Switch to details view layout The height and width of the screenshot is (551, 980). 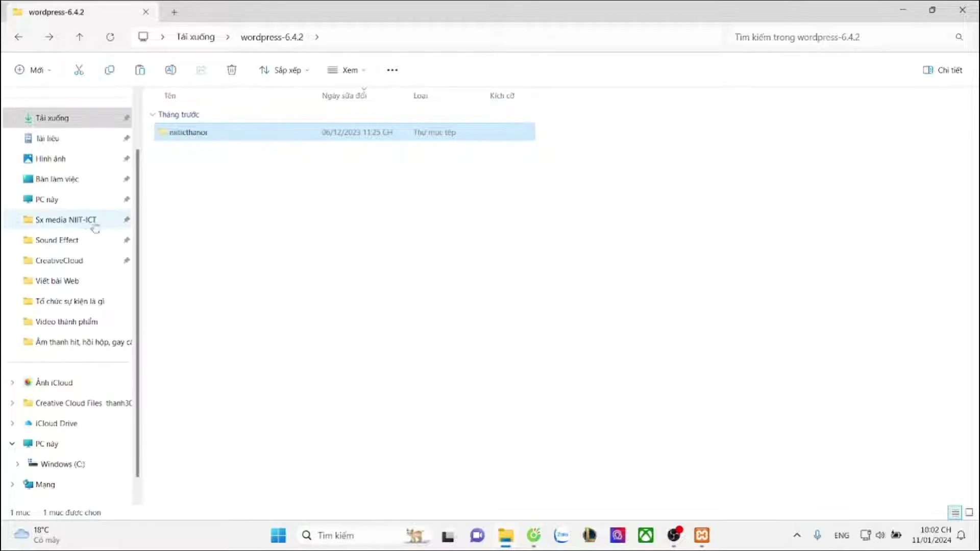coord(955,512)
